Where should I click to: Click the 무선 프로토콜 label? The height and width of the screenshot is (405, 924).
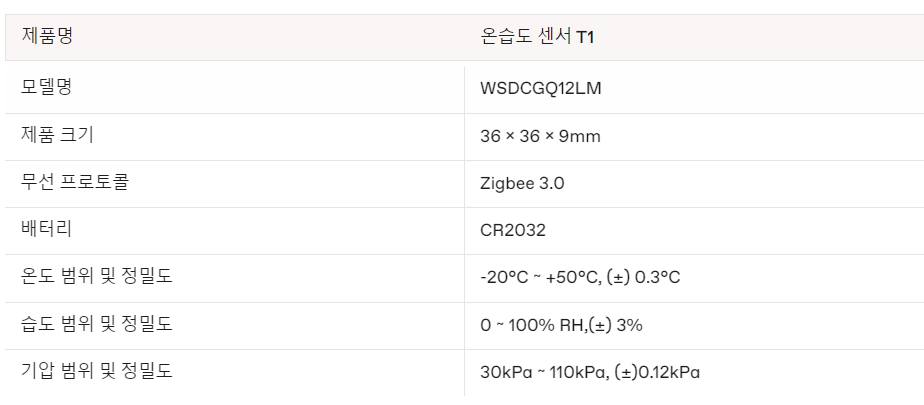click(x=75, y=182)
